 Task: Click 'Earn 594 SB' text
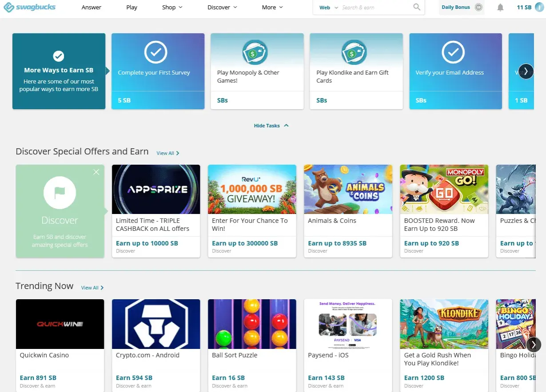[134, 378]
